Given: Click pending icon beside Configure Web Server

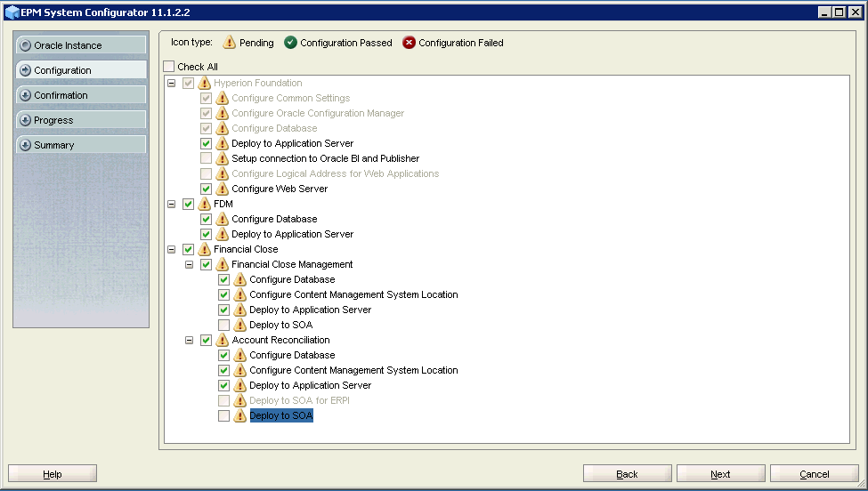Looking at the screenshot, I should point(222,189).
